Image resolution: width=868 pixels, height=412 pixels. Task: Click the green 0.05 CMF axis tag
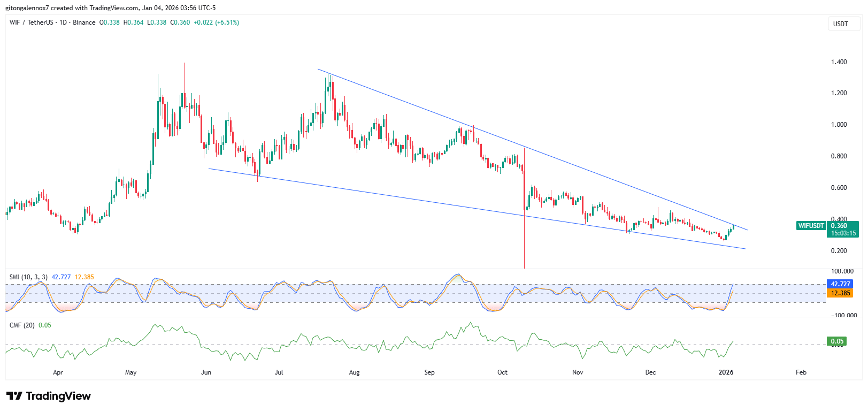point(837,341)
